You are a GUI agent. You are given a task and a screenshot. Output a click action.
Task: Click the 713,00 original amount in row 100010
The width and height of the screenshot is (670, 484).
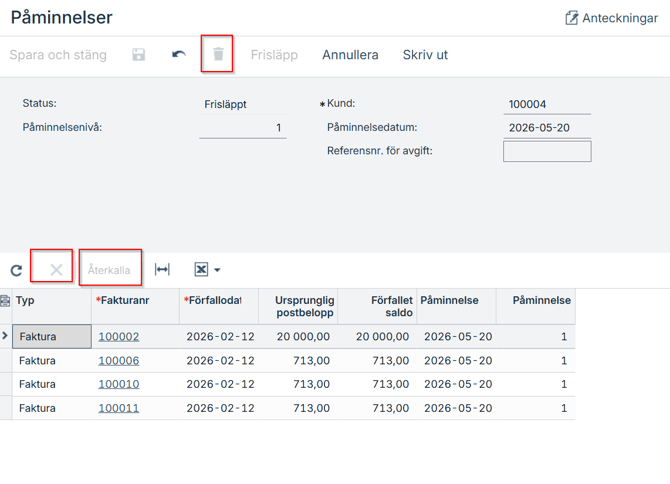[x=298, y=384]
